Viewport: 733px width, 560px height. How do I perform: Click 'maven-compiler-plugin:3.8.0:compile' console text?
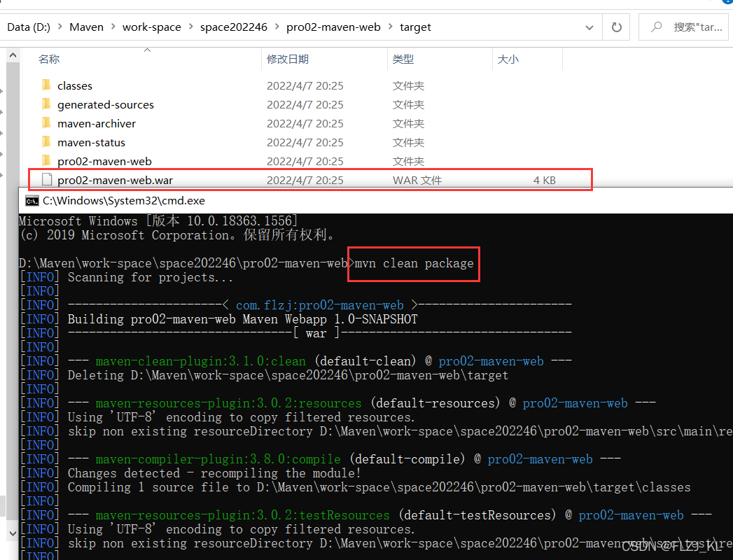coord(218,459)
